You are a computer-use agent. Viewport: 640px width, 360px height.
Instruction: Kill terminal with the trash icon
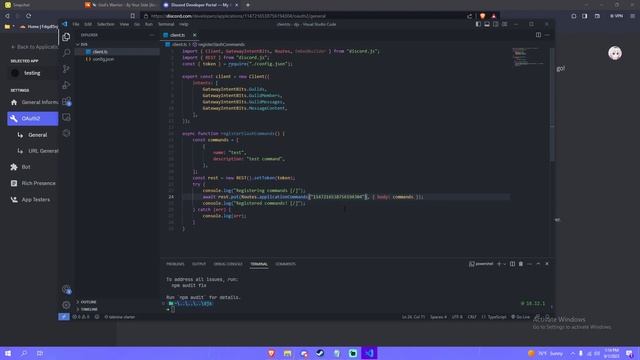pyautogui.click(x=521, y=264)
